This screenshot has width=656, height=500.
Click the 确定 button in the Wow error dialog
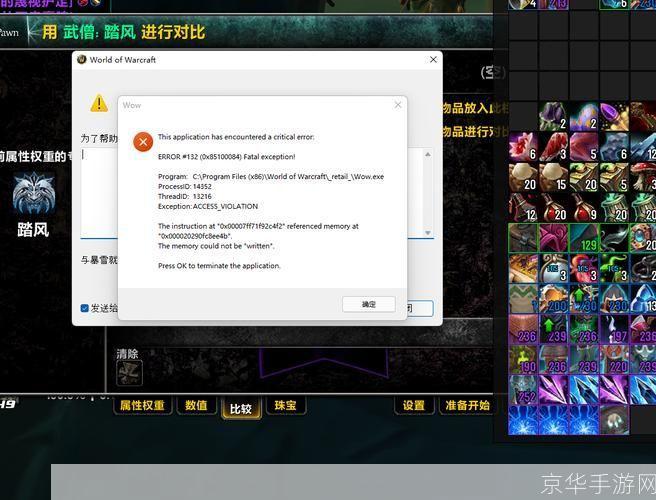pos(369,304)
